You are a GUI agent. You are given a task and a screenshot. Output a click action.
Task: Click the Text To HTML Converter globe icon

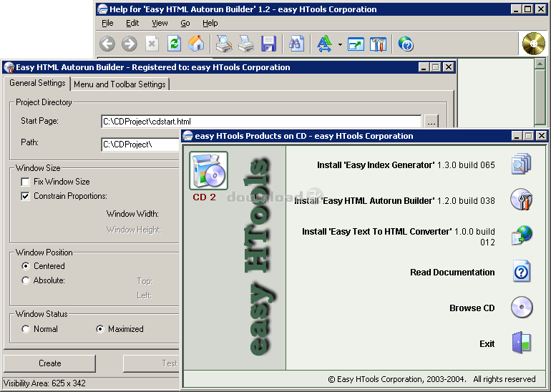522,235
